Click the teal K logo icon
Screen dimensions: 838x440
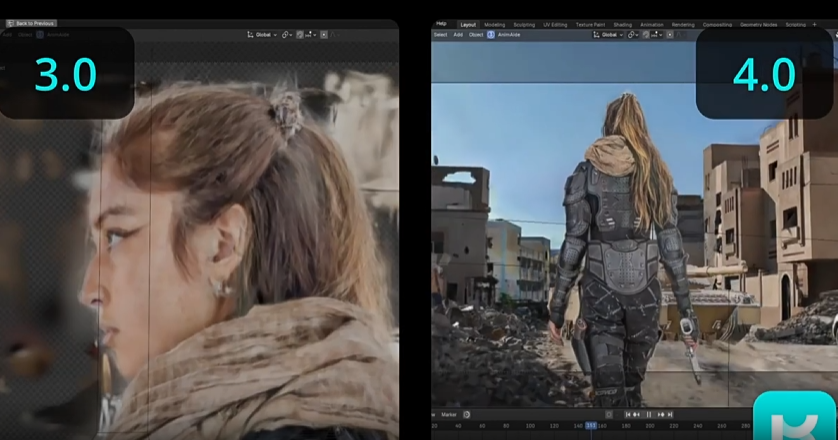click(794, 417)
